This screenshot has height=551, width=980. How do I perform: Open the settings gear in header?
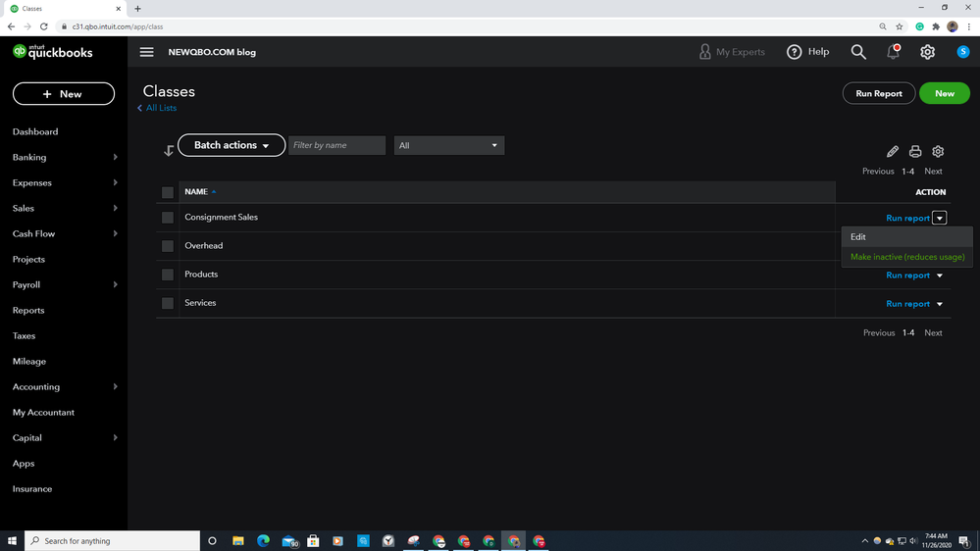[927, 52]
